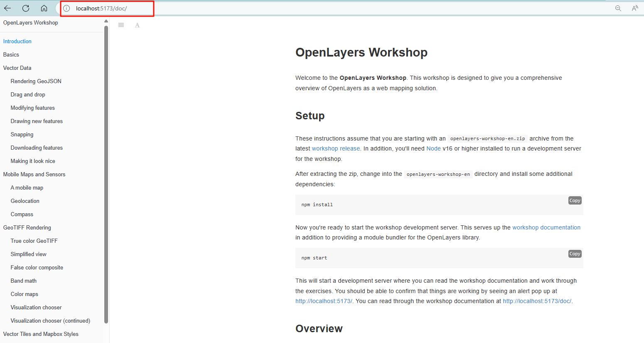Image resolution: width=644 pixels, height=343 pixels.
Task: Go to Drag and drop section
Action: pyautogui.click(x=28, y=94)
